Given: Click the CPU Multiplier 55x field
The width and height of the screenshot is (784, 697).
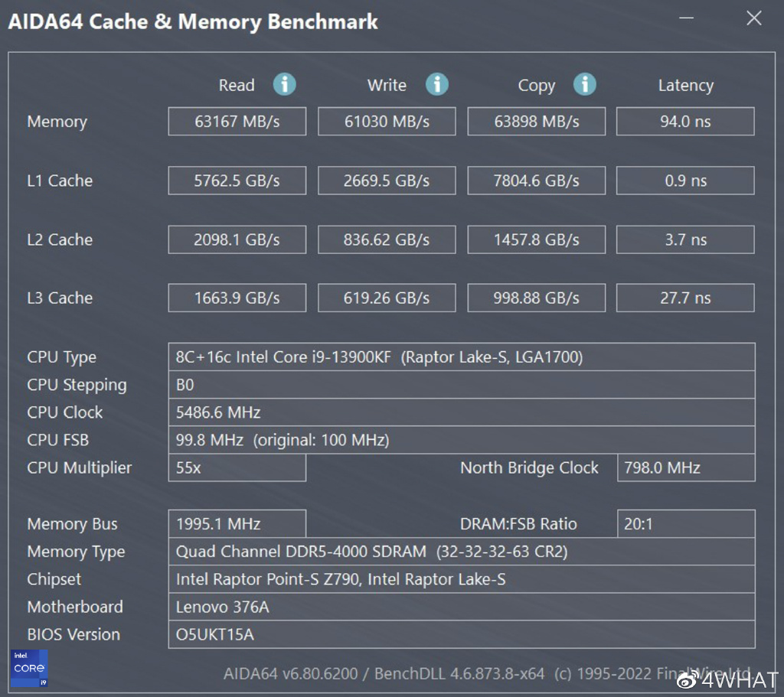Looking at the screenshot, I should click(x=237, y=467).
